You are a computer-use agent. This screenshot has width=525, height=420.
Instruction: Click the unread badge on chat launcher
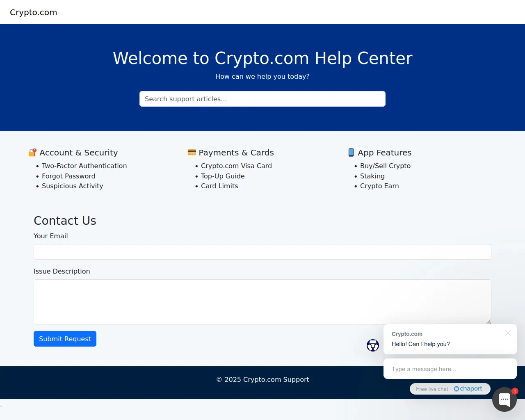515,391
